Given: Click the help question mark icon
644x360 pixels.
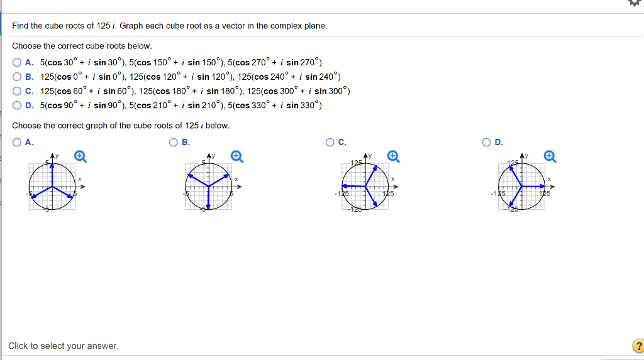Looking at the screenshot, I should 638,346.
